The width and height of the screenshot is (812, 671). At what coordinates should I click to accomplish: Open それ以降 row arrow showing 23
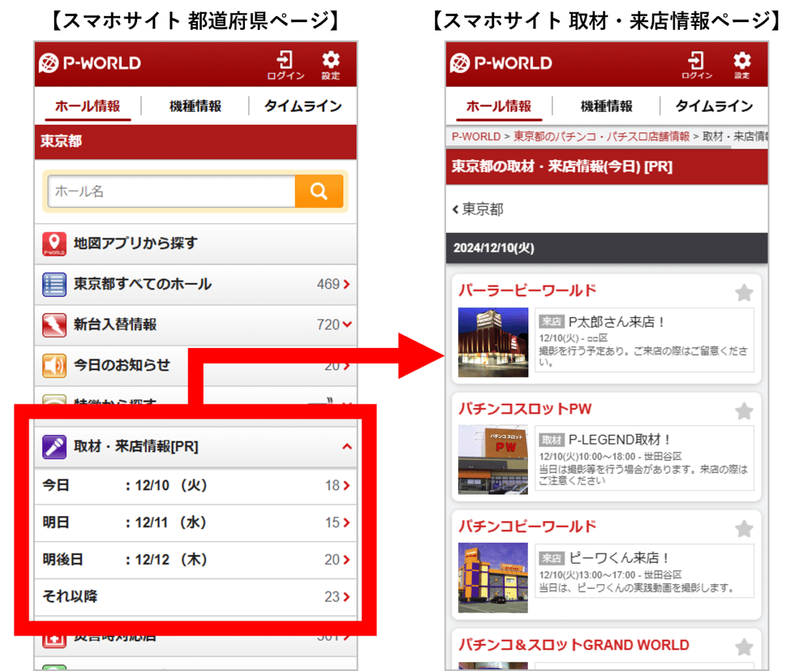tap(346, 597)
